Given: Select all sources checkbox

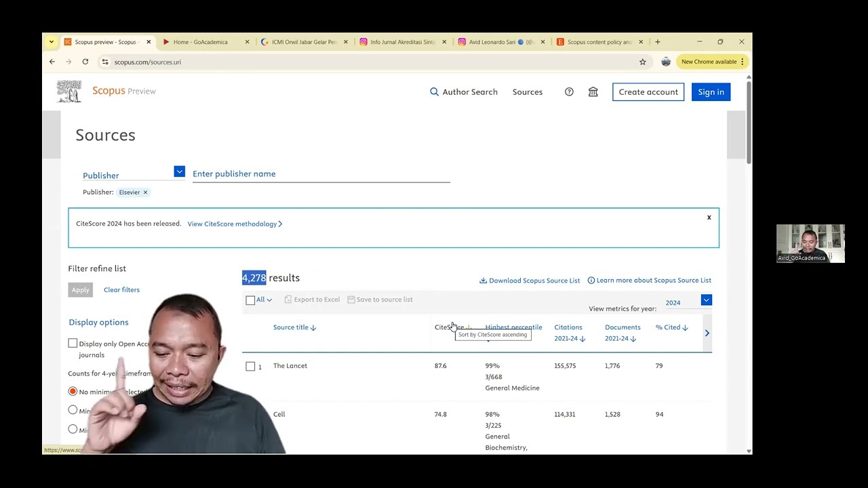Looking at the screenshot, I should tap(250, 300).
